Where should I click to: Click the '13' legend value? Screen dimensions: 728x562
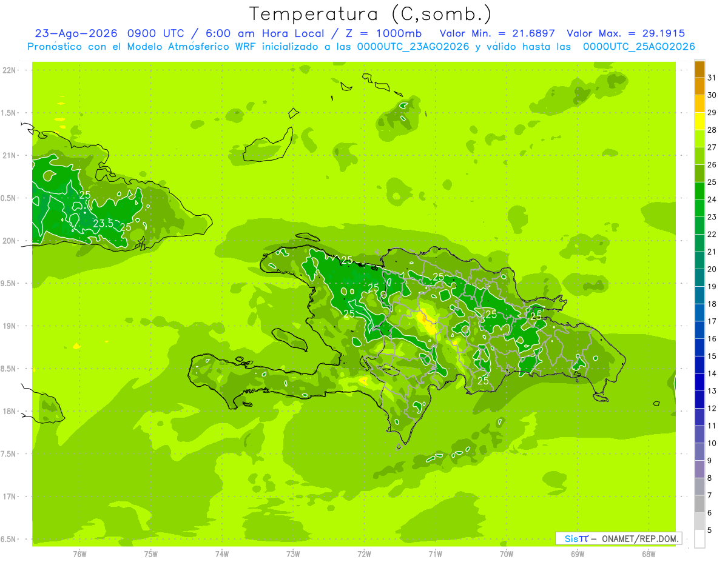712,391
